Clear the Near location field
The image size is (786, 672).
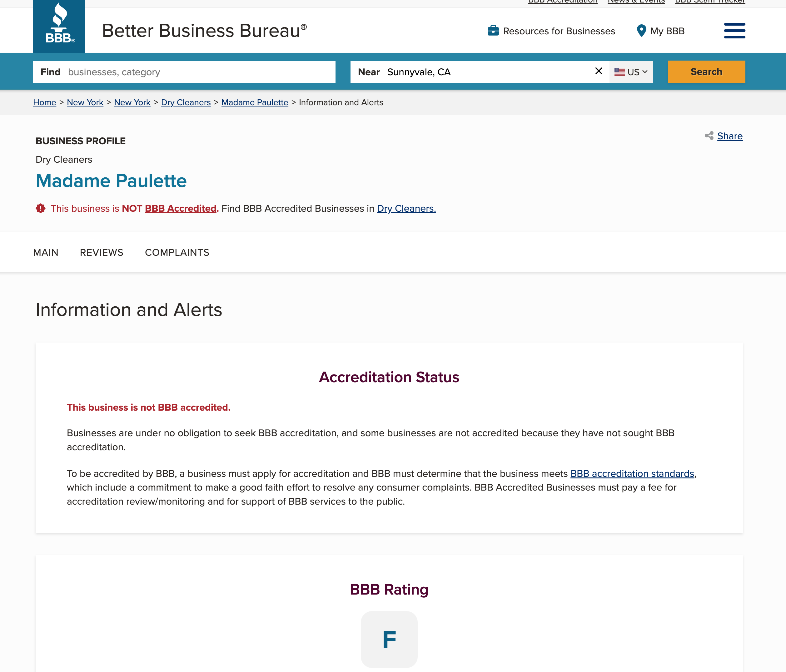[x=599, y=71]
